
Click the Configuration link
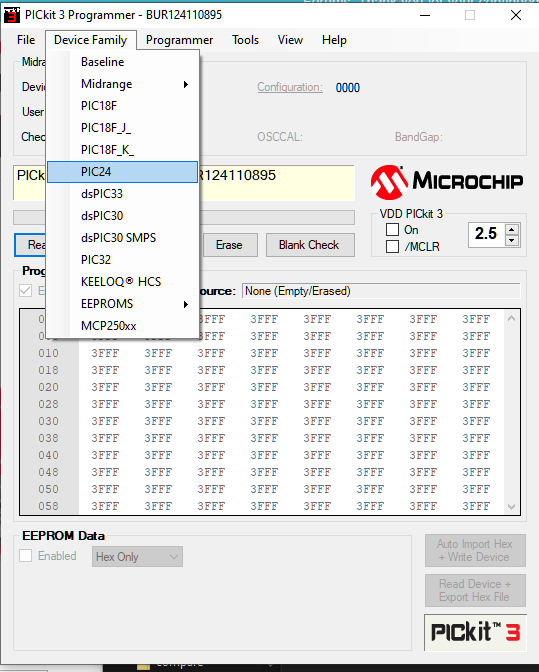click(290, 87)
